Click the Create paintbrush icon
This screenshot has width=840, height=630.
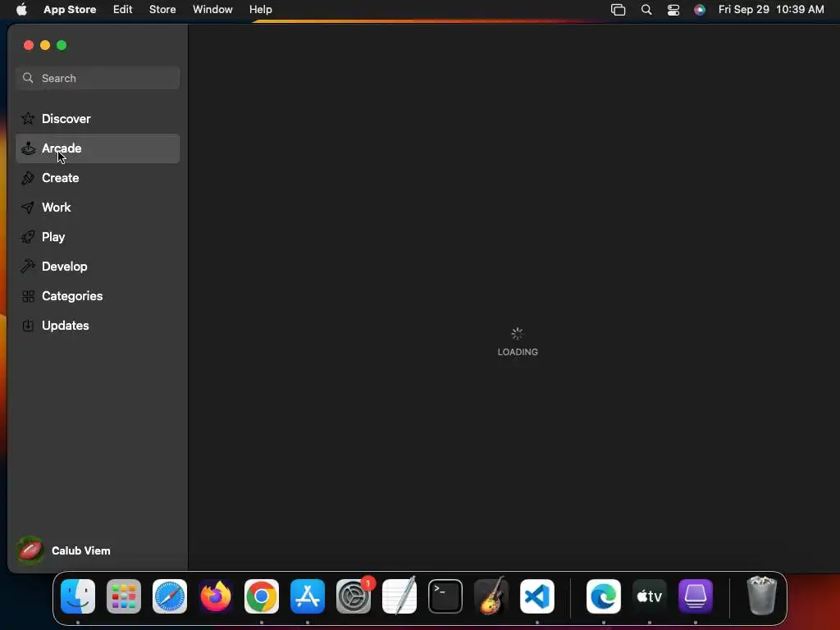pyautogui.click(x=28, y=178)
